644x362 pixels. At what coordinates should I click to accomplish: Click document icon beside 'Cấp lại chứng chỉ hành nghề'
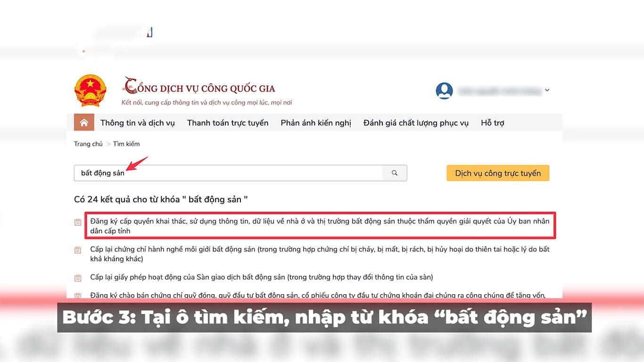point(78,250)
